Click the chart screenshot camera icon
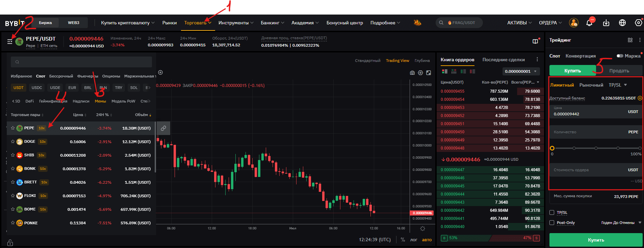This screenshot has height=248, width=644. [x=412, y=73]
